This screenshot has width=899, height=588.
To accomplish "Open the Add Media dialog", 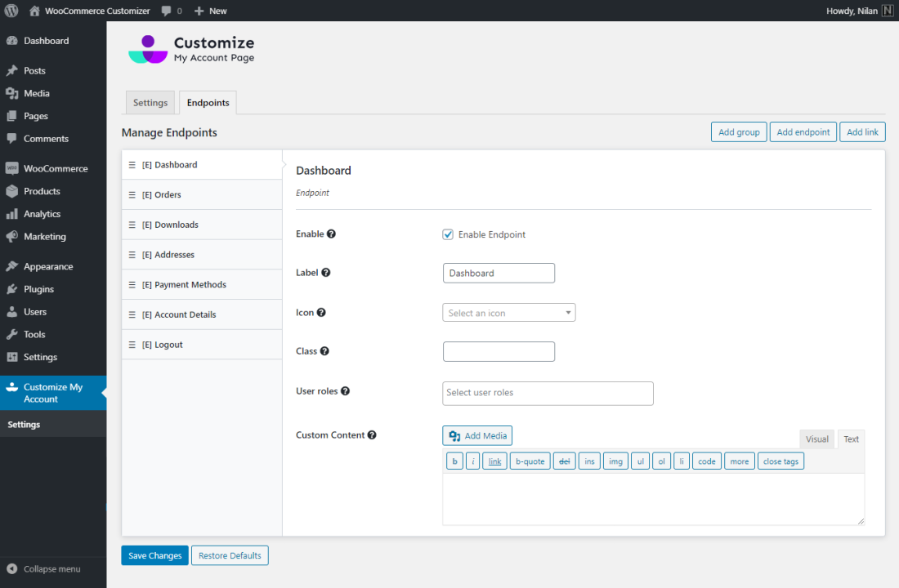I will [476, 435].
